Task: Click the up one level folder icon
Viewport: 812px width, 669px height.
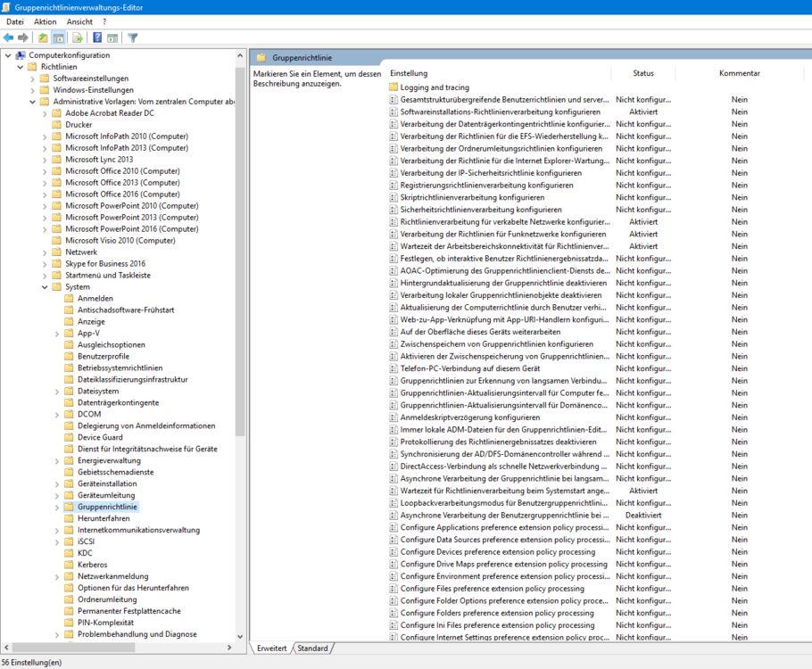Action: (43, 37)
